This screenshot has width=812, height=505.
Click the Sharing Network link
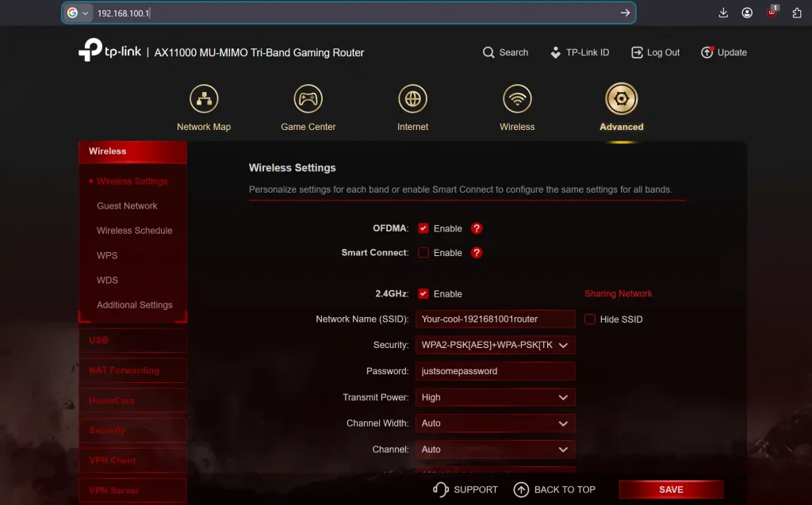(618, 294)
